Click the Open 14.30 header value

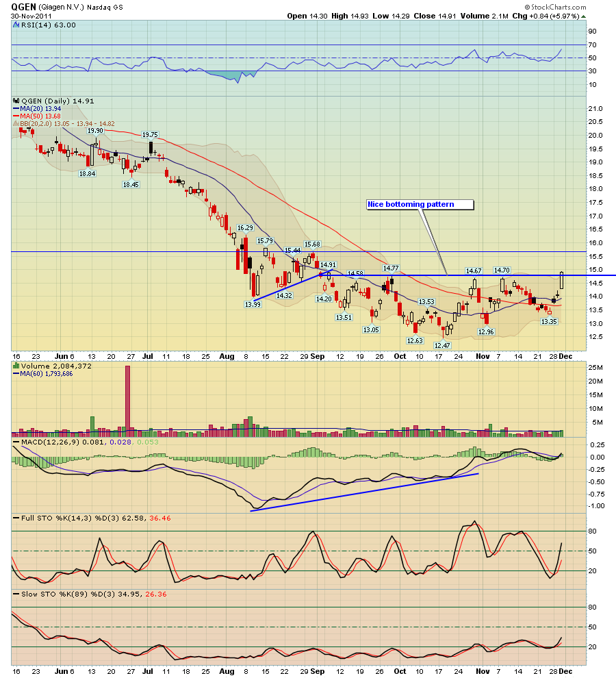pos(307,16)
